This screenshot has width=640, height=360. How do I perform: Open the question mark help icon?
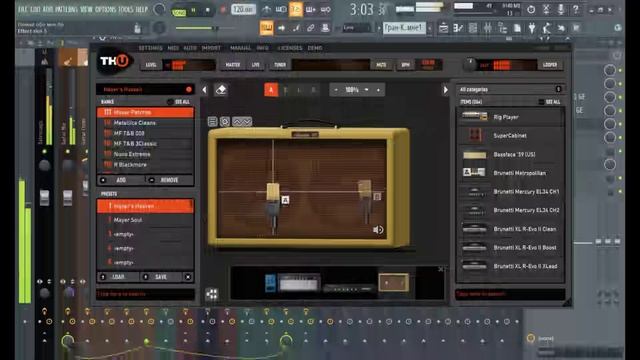pos(576,9)
